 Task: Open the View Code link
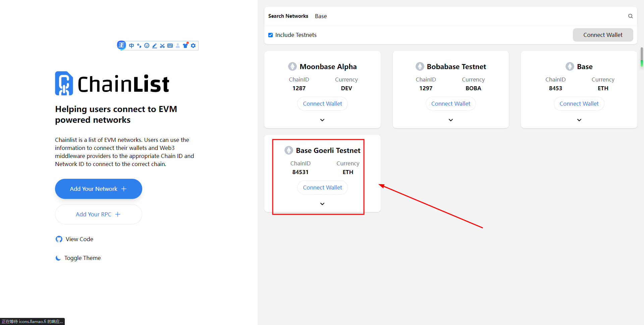[x=74, y=239]
